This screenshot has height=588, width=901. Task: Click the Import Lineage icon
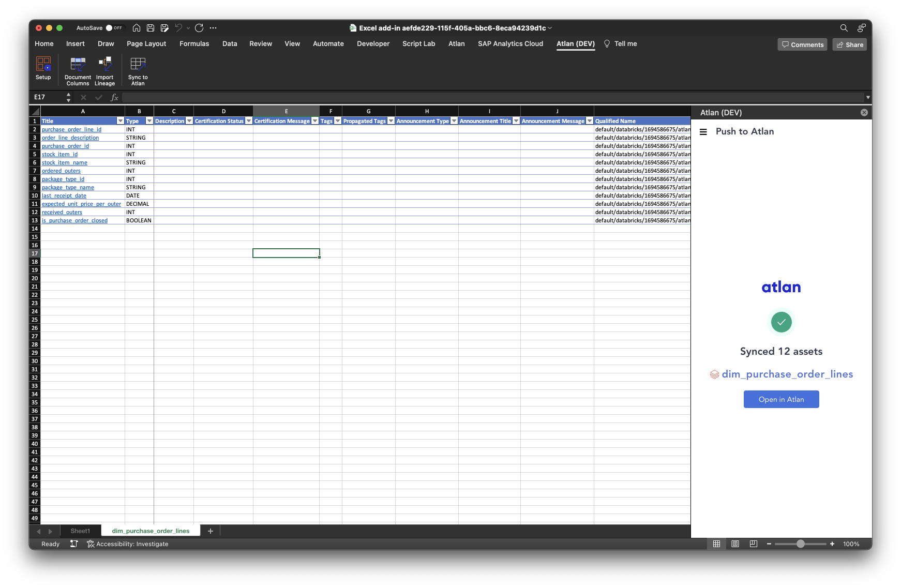105,64
